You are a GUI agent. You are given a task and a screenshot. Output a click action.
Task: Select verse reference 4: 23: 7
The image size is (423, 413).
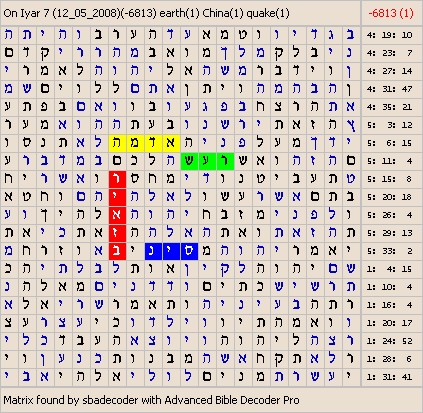[x=389, y=53]
